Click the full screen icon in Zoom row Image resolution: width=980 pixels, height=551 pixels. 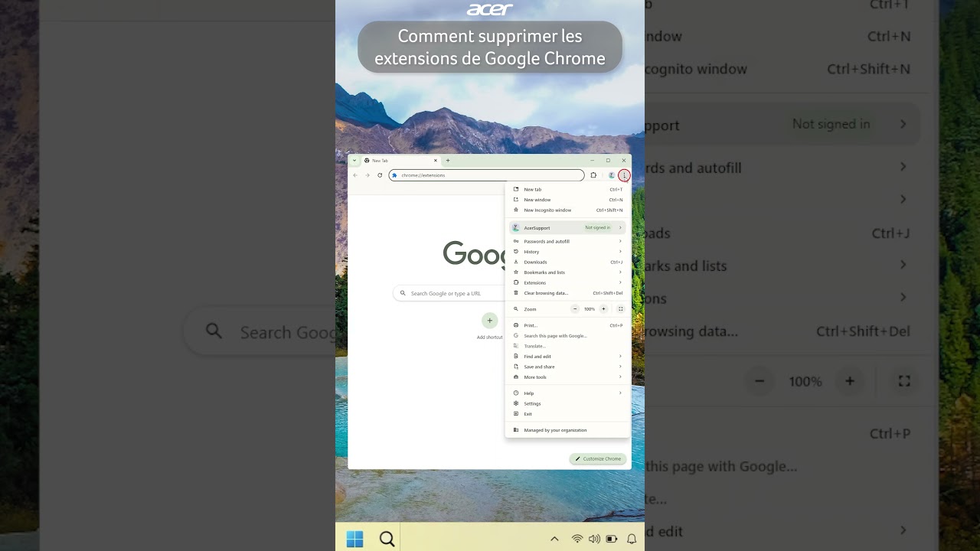tap(621, 309)
